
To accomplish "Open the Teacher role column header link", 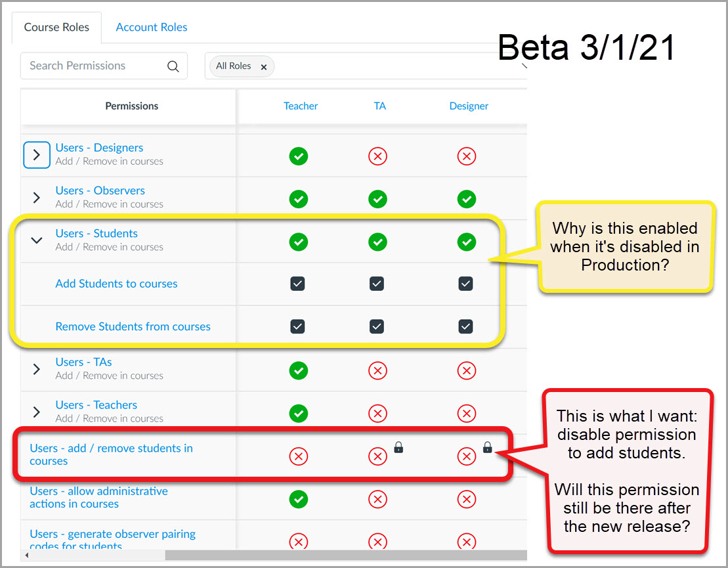I will click(x=301, y=106).
